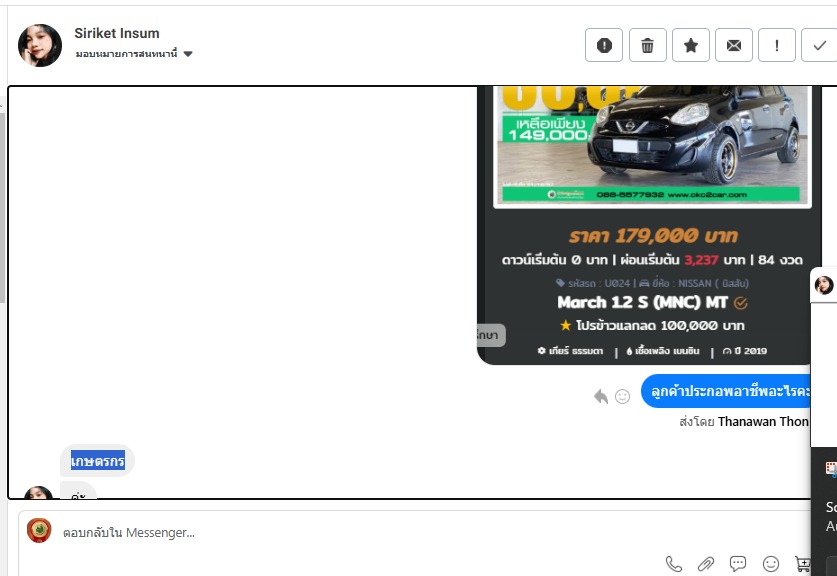Click the blue customer occupation message bubble

(726, 391)
